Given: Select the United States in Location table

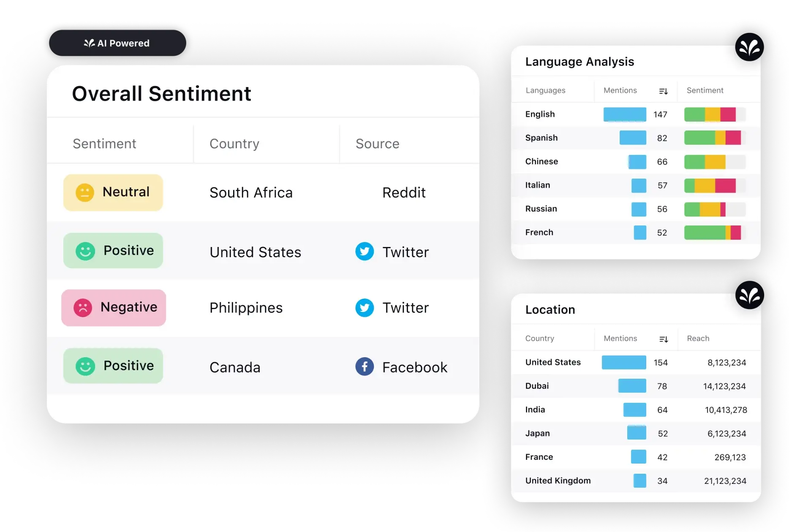Looking at the screenshot, I should (x=554, y=362).
